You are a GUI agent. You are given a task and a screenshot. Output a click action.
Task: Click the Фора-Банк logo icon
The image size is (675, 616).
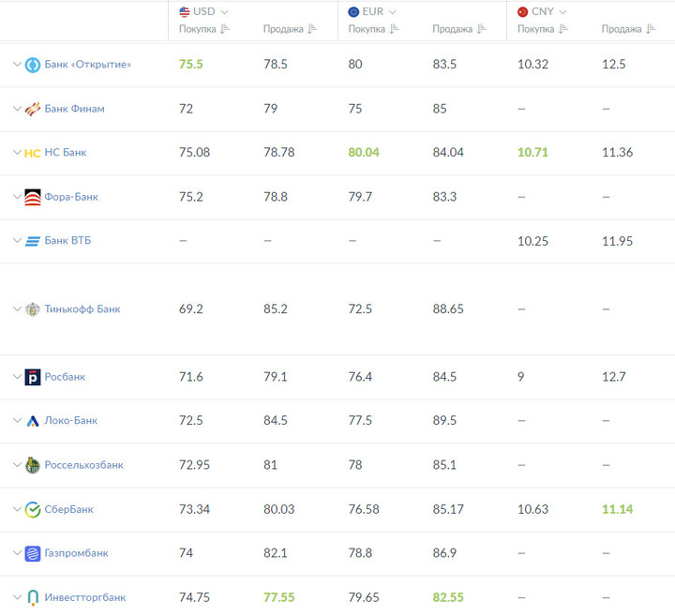click(33, 197)
